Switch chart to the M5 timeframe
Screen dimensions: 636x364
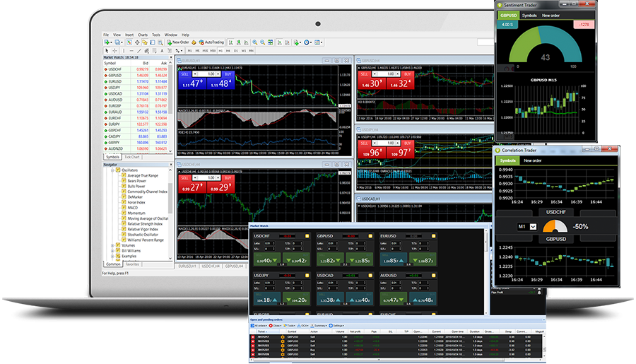(198, 51)
